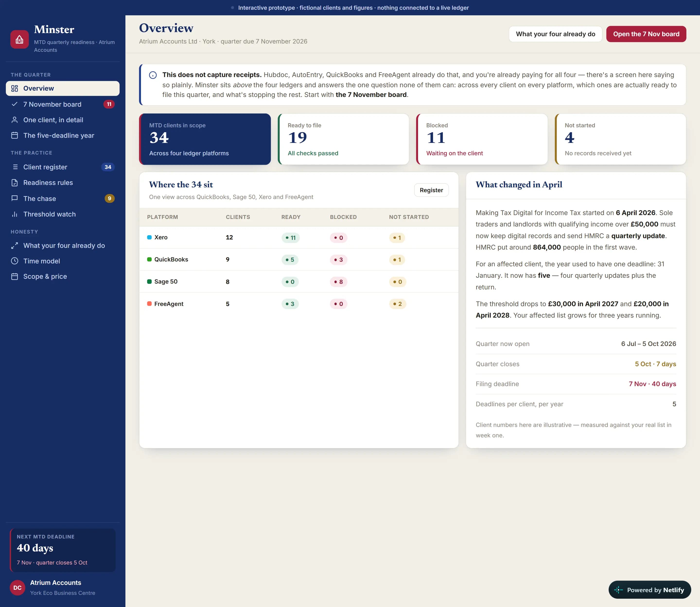Open the 7 November board menu item
This screenshot has width=700, height=607.
(x=63, y=104)
